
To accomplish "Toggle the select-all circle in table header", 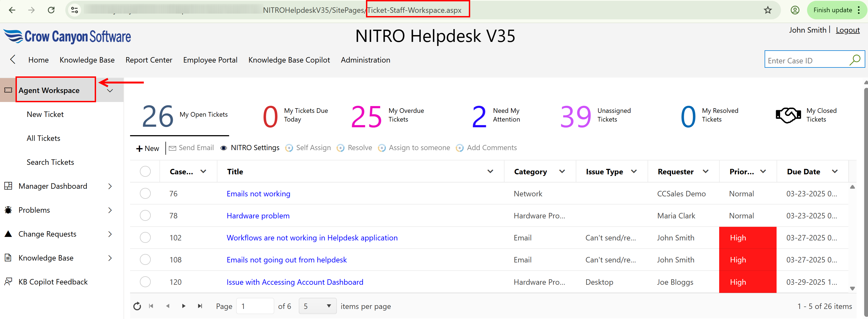I will (x=145, y=171).
